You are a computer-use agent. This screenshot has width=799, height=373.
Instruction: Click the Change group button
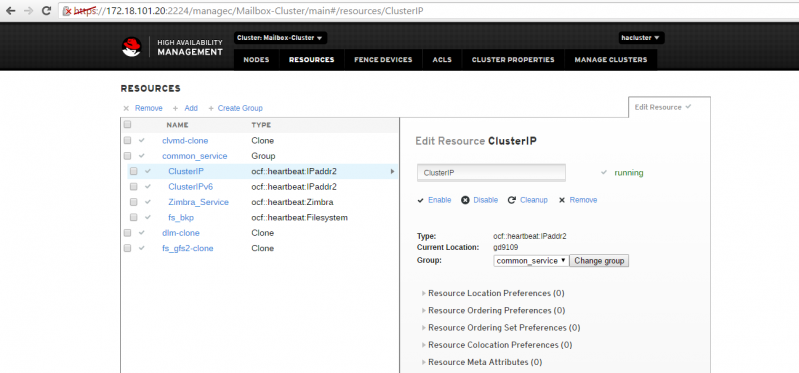(599, 260)
